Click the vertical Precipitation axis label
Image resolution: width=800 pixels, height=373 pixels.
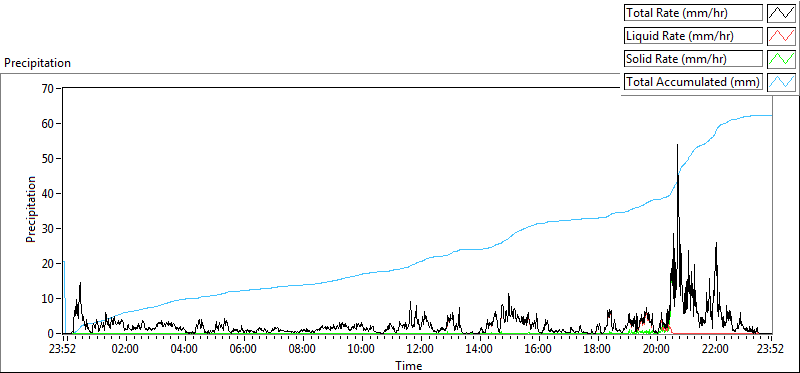(x=31, y=209)
